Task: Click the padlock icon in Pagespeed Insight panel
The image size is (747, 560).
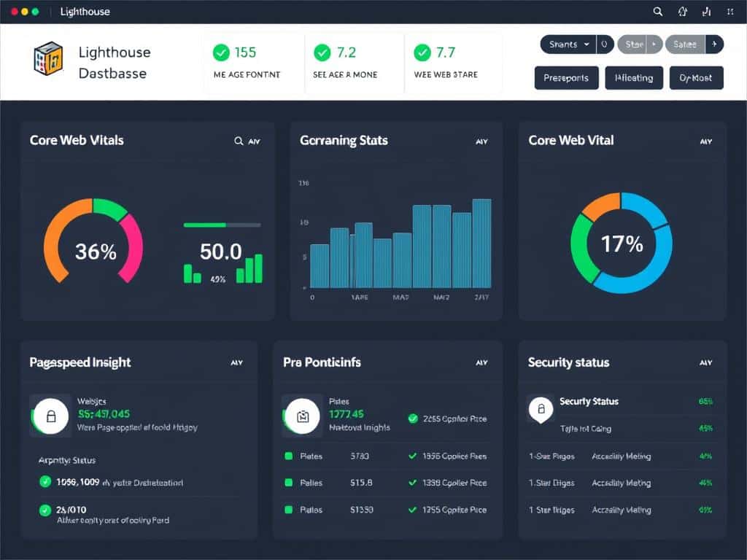Action: pos(50,415)
